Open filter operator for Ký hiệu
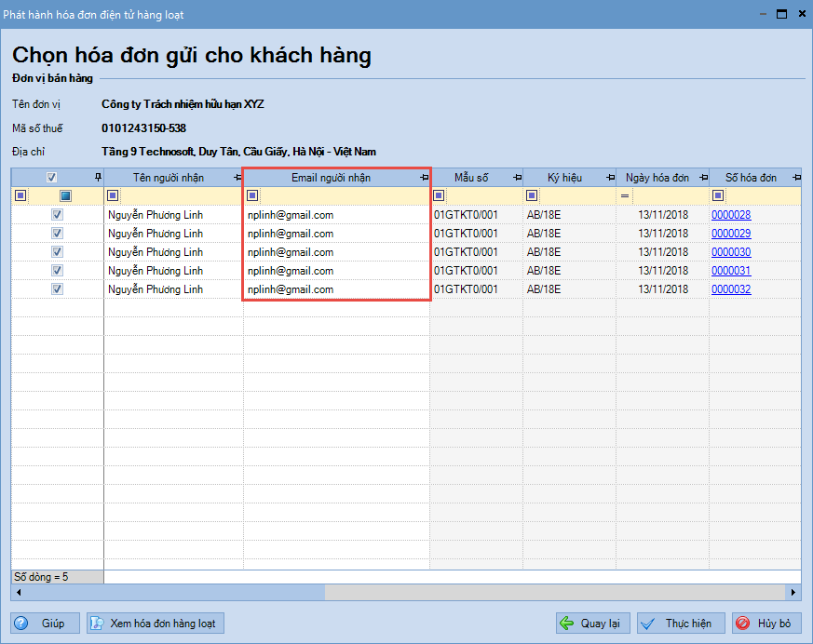This screenshot has height=644, width=813. point(532,195)
